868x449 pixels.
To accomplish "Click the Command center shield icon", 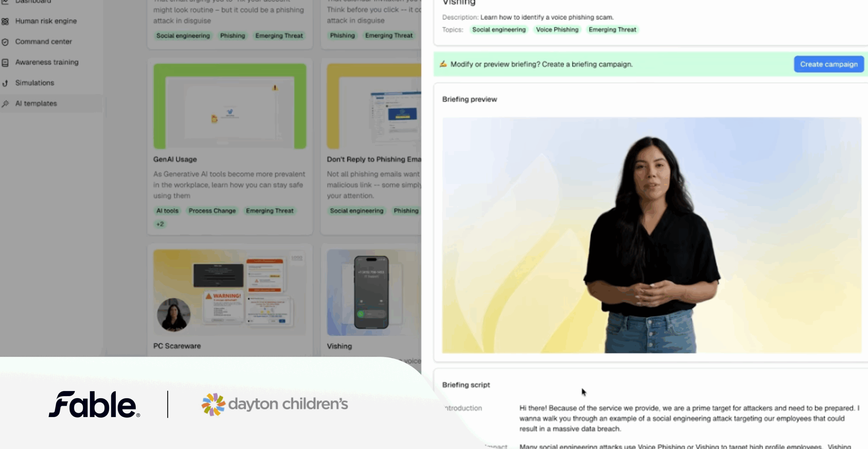I will pos(5,42).
